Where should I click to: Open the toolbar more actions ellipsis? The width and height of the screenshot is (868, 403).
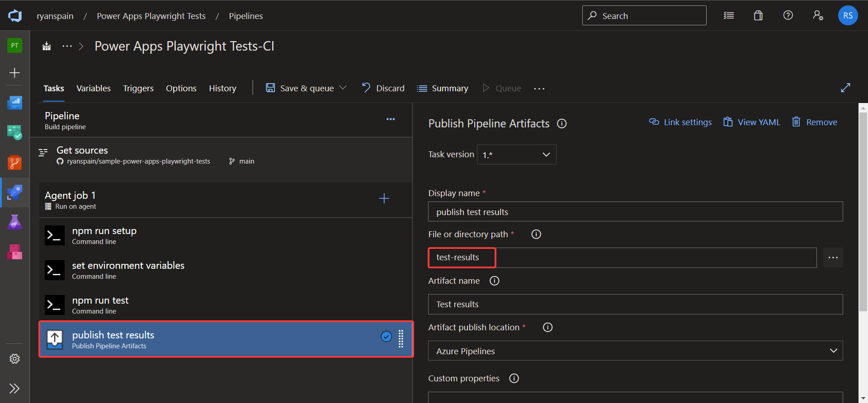tap(539, 89)
